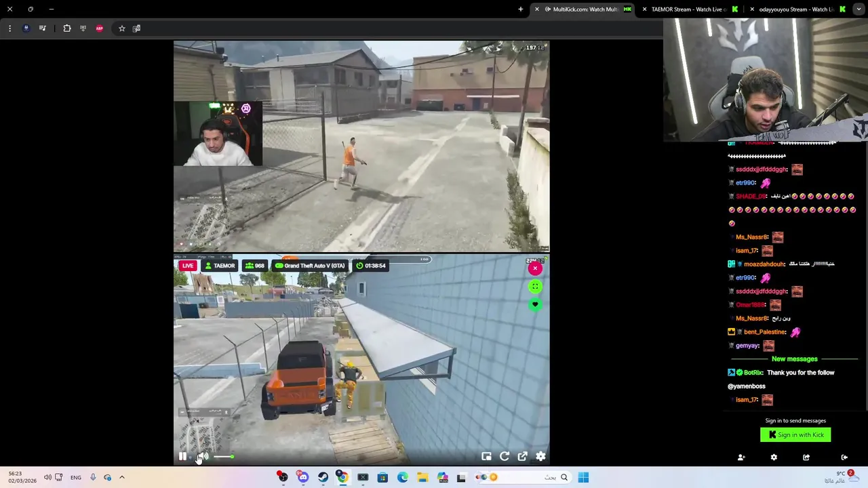Viewport: 868px width, 488px height.
Task: Click the BotRix username in chat
Action: click(x=753, y=373)
